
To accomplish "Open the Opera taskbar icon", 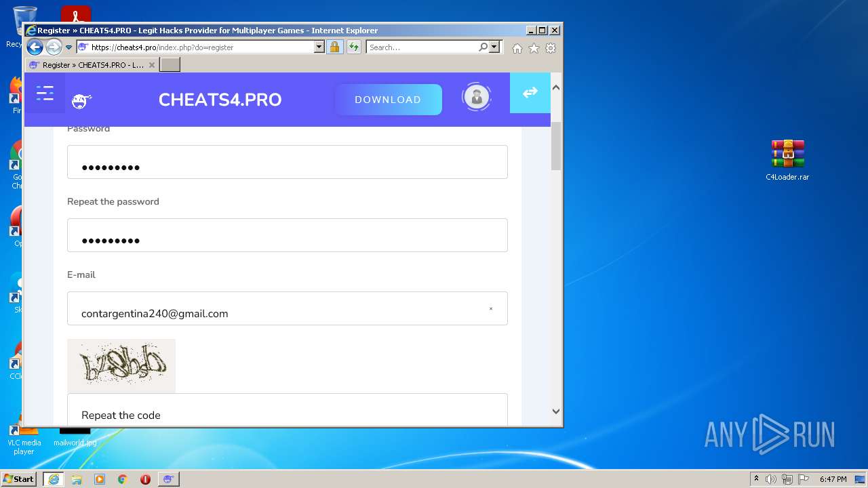I will [145, 479].
